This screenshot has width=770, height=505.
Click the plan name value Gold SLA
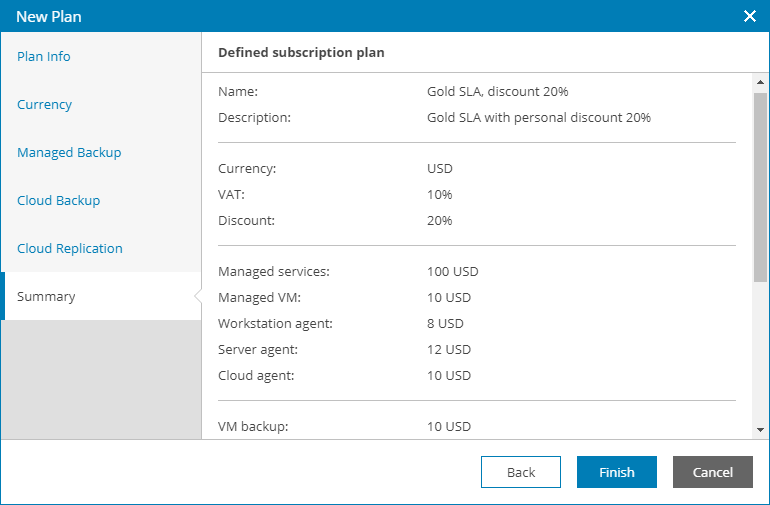(497, 92)
